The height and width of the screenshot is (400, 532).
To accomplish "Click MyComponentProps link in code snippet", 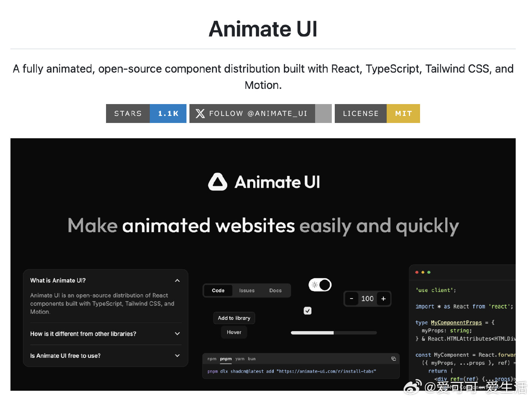I will click(456, 323).
